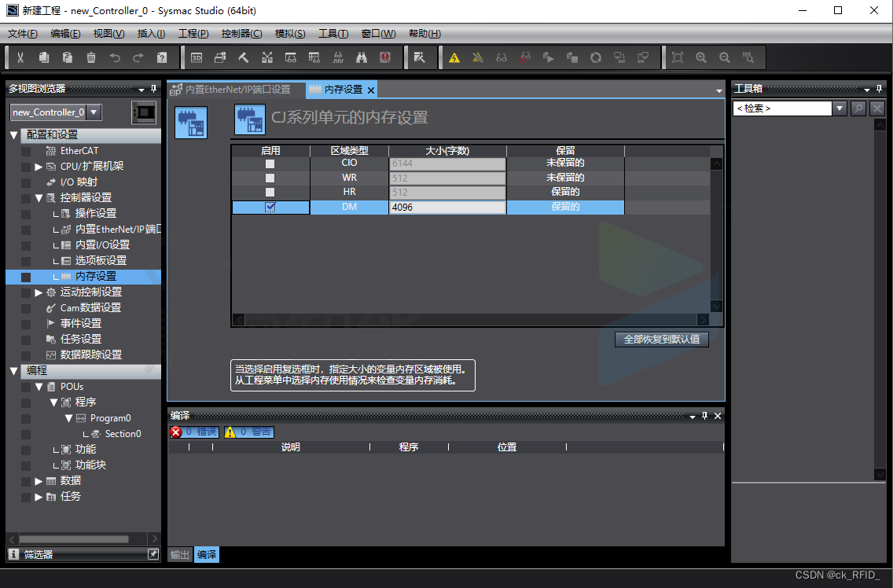
Task: Click transfer to controller icon
Action: [x=619, y=57]
